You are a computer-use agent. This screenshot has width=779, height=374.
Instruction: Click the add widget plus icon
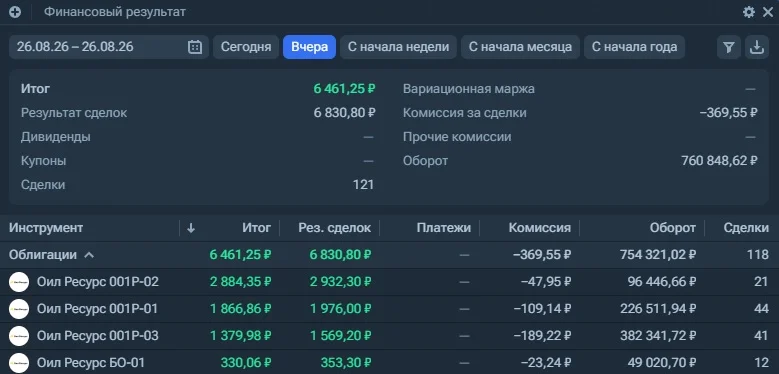click(x=15, y=12)
